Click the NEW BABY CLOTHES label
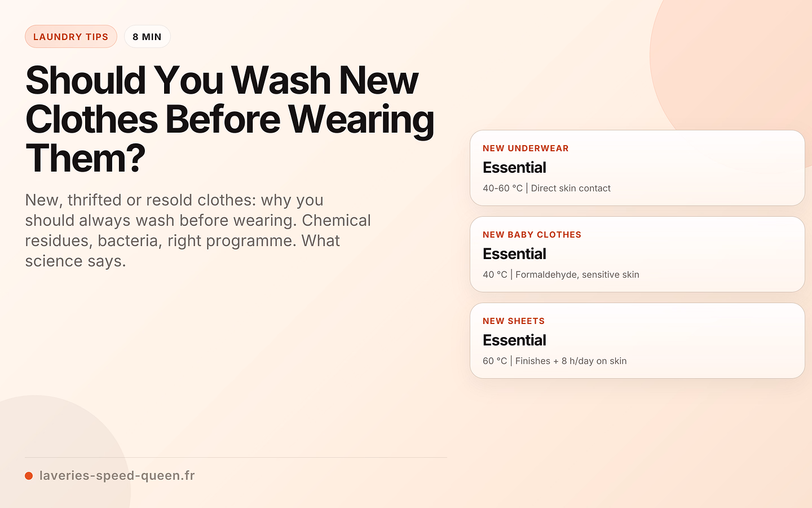The width and height of the screenshot is (812, 508). 532,235
